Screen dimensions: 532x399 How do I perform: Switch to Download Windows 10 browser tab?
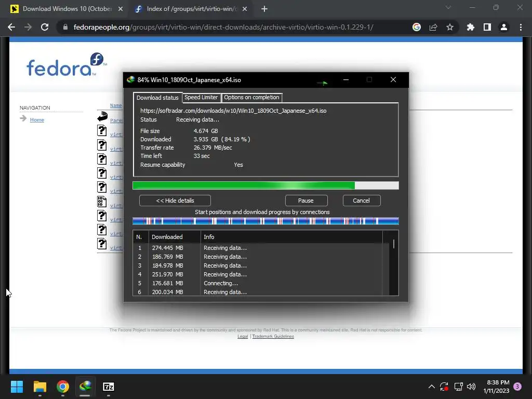tap(67, 9)
